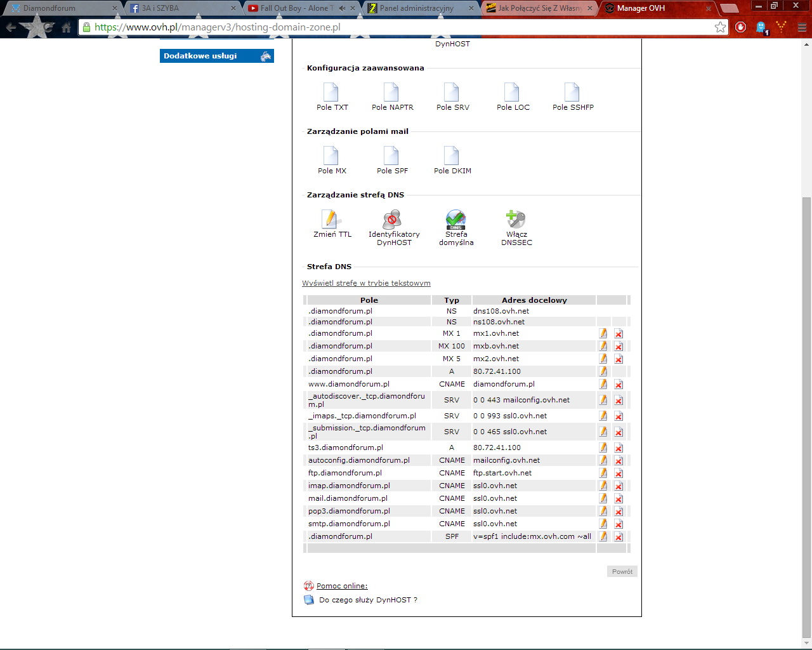Bookmark this page with the star
812x650 pixels.
(x=720, y=27)
